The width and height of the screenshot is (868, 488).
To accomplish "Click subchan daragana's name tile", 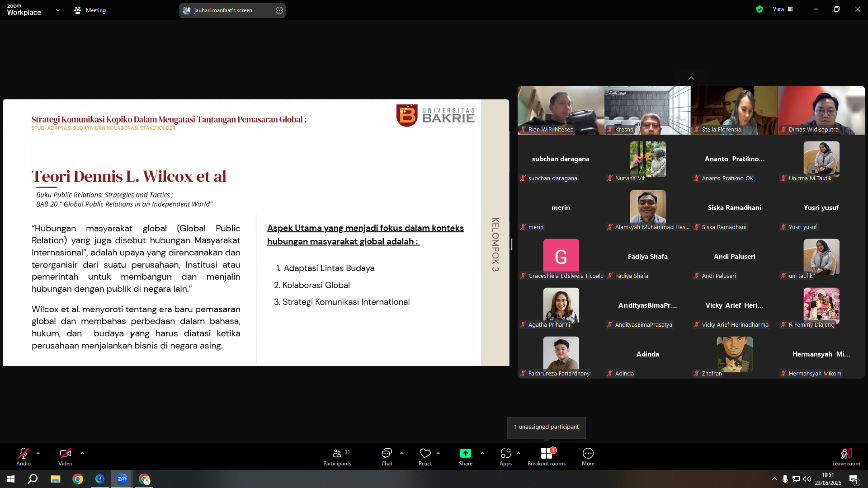I will 561,159.
